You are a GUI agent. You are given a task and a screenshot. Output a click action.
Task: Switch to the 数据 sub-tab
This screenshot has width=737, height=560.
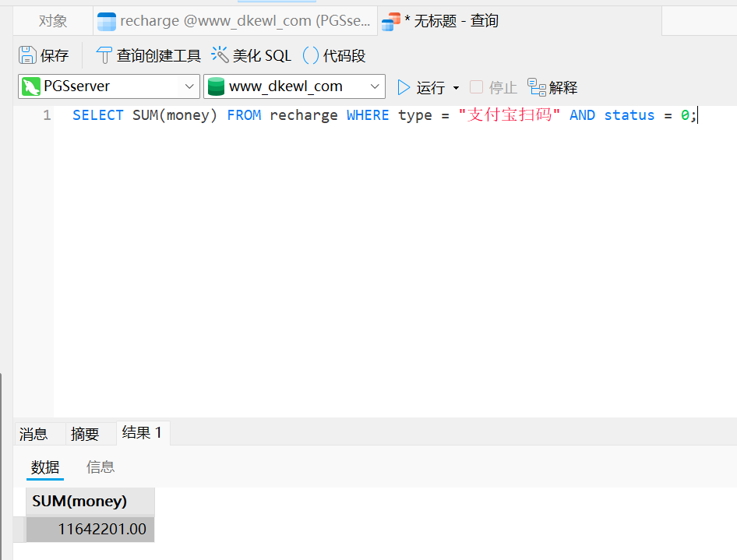pyautogui.click(x=45, y=467)
